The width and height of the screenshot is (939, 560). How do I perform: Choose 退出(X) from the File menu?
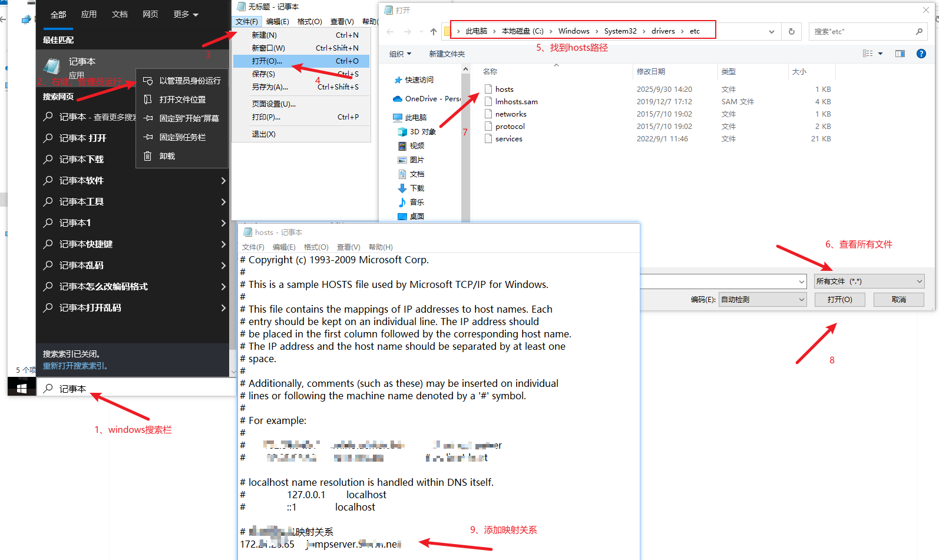[x=302, y=134]
